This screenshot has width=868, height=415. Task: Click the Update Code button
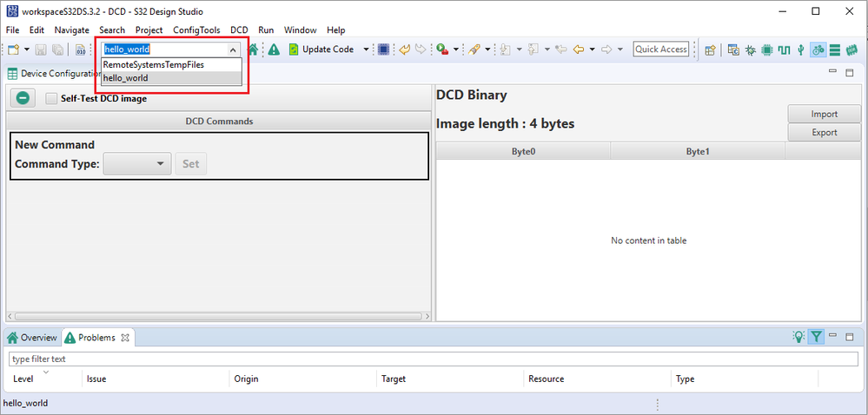(321, 49)
